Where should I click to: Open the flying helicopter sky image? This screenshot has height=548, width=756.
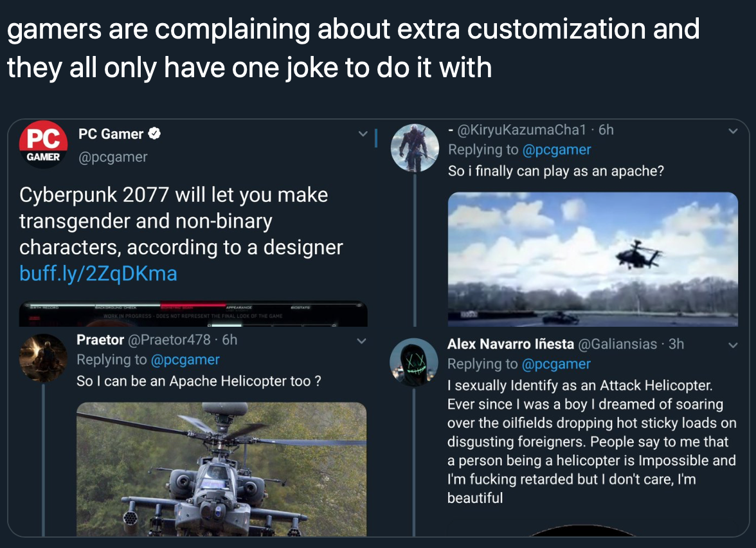592,259
